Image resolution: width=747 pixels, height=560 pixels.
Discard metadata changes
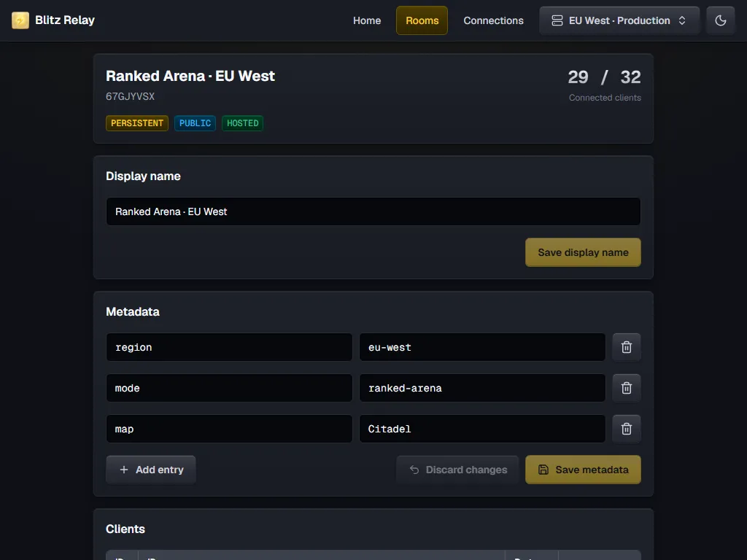tap(458, 470)
